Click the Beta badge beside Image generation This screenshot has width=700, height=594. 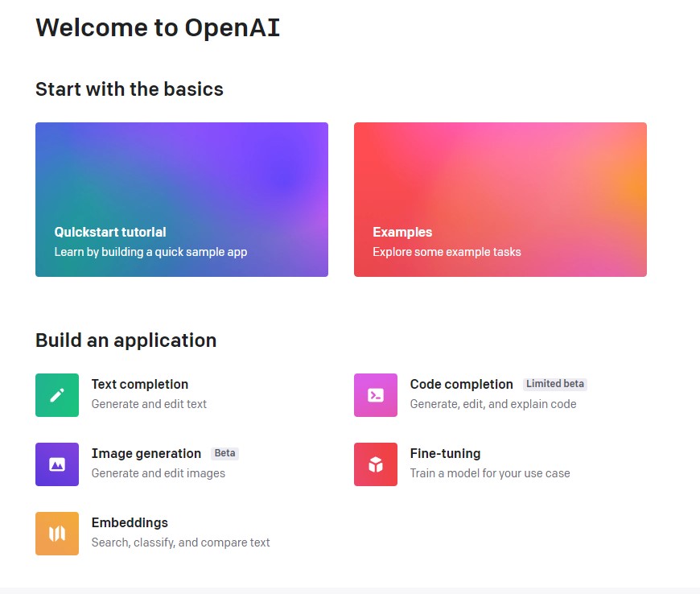(x=225, y=453)
